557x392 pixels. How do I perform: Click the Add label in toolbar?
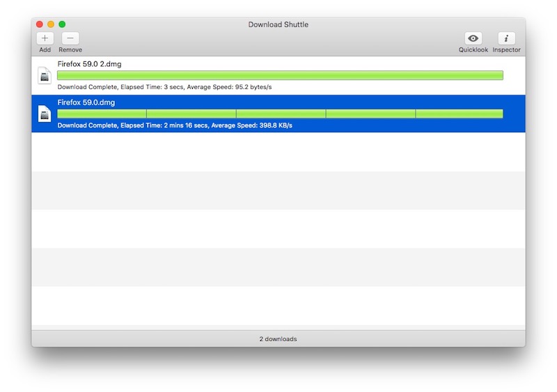(45, 49)
